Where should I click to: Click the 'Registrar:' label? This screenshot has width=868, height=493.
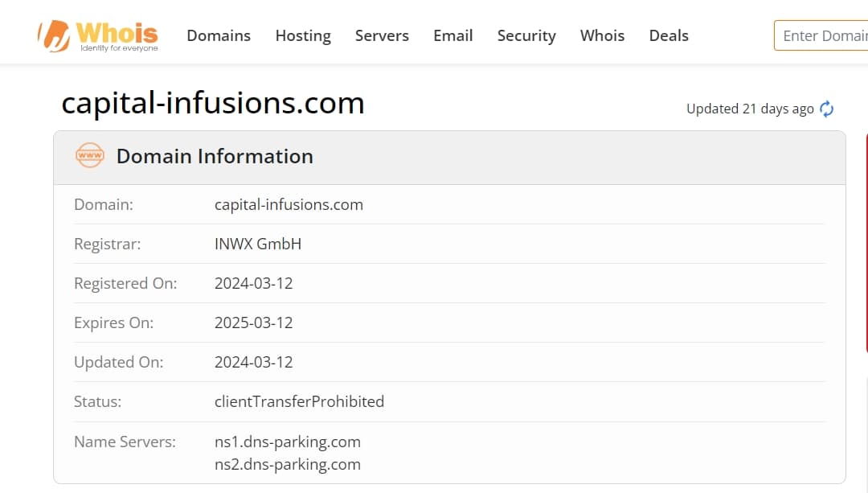click(108, 244)
